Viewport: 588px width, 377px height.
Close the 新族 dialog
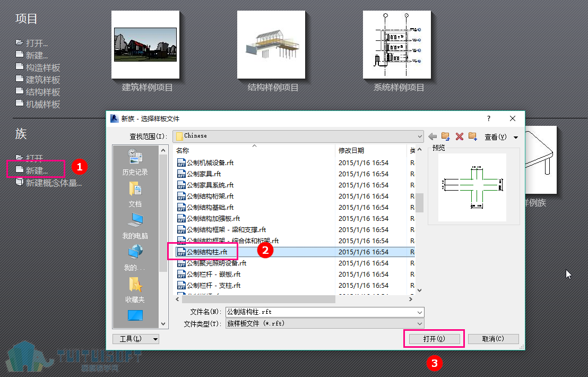pos(513,118)
